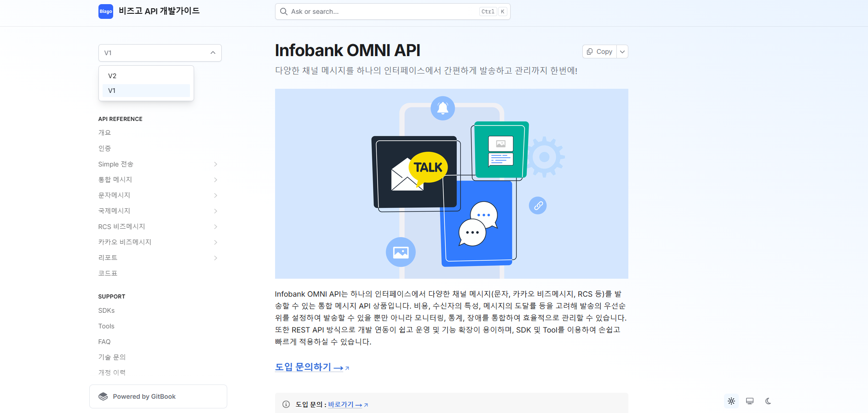
Task: Click the info icon beside 도입 문의
Action: pos(286,404)
